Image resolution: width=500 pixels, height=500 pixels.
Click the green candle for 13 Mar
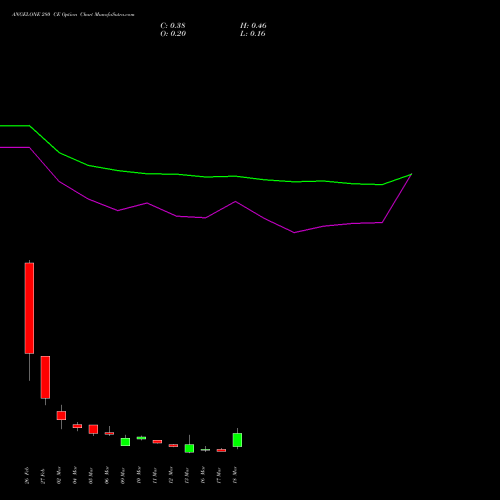pos(189,448)
